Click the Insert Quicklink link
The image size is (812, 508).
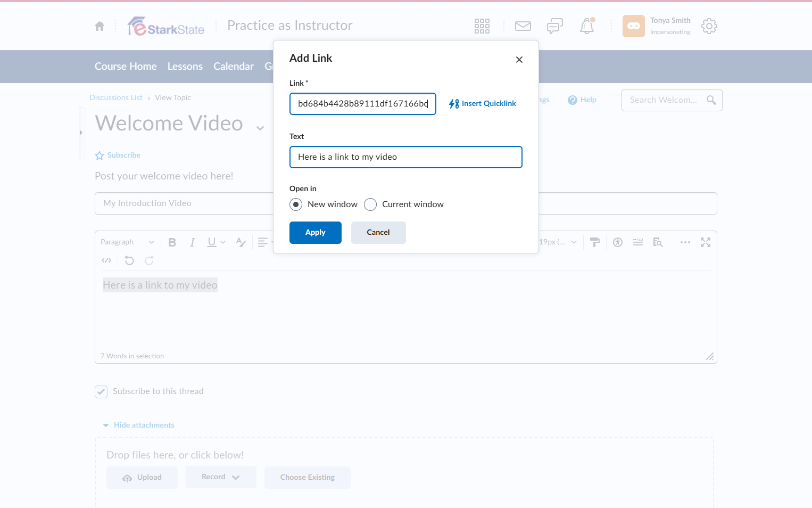(483, 104)
